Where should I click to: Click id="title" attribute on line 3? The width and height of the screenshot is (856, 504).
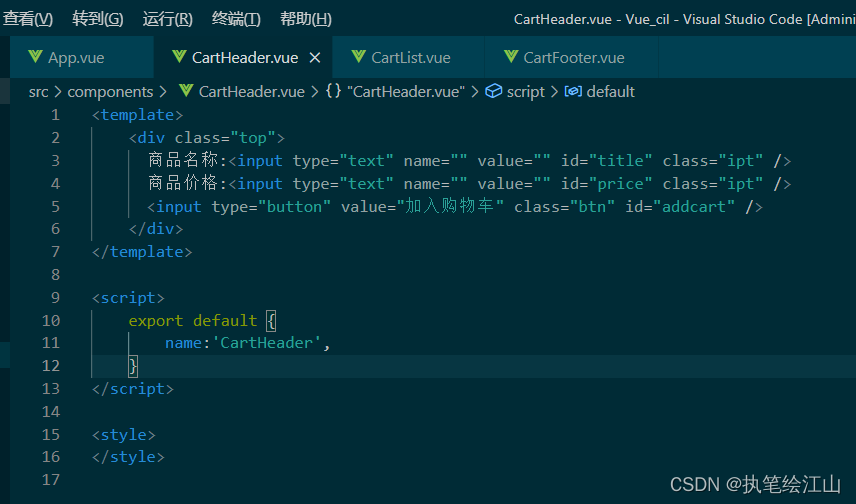[607, 161]
